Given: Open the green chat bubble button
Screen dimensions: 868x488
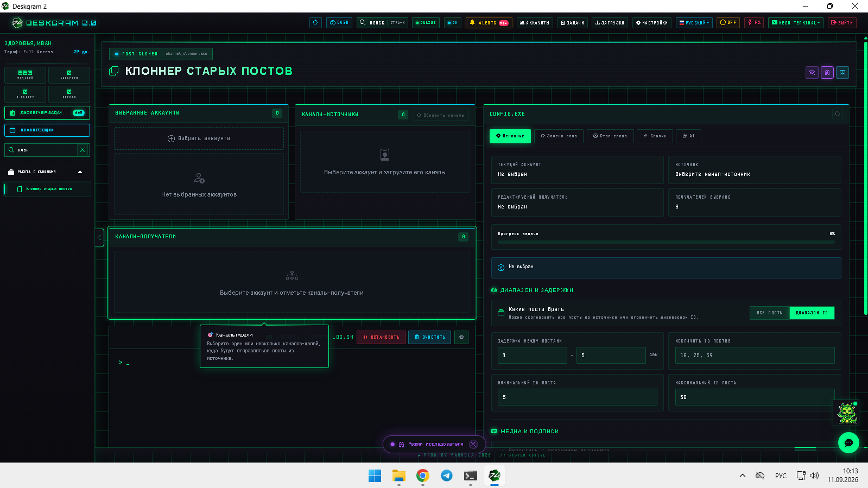Looking at the screenshot, I should 848,442.
